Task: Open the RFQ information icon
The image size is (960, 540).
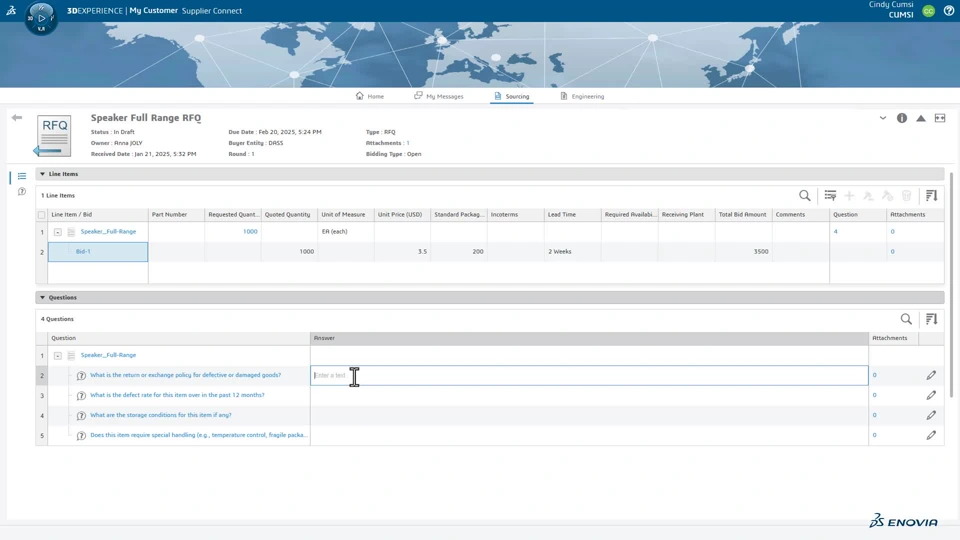Action: (902, 118)
